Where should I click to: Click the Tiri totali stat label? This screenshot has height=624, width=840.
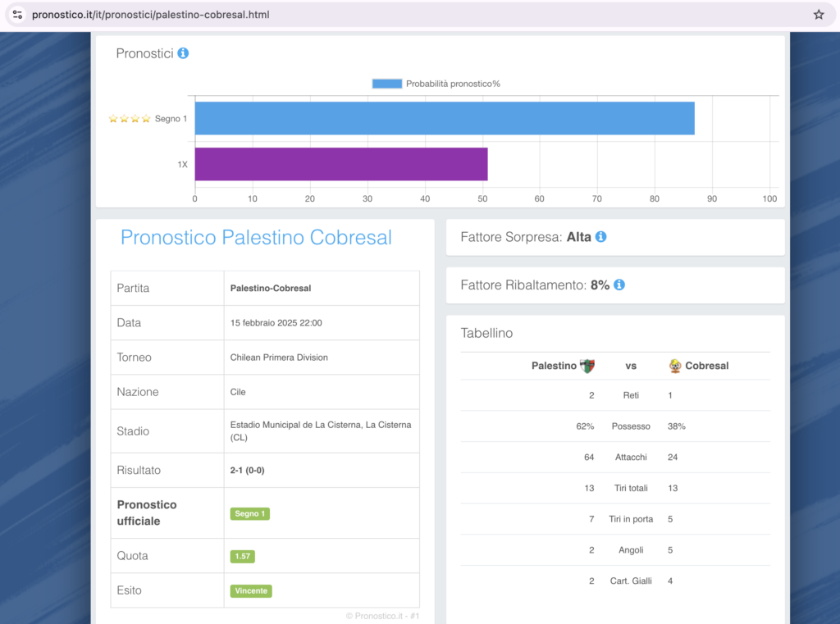[631, 489]
